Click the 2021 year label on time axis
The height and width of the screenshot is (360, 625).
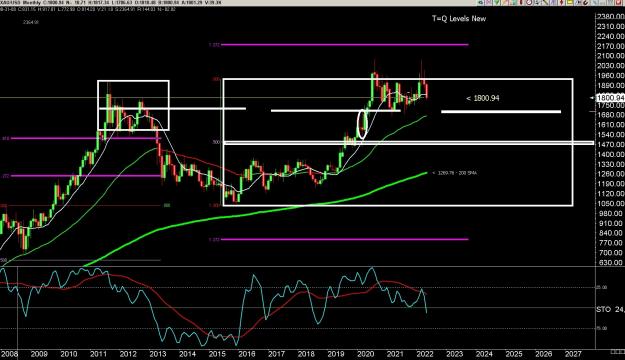click(x=395, y=354)
